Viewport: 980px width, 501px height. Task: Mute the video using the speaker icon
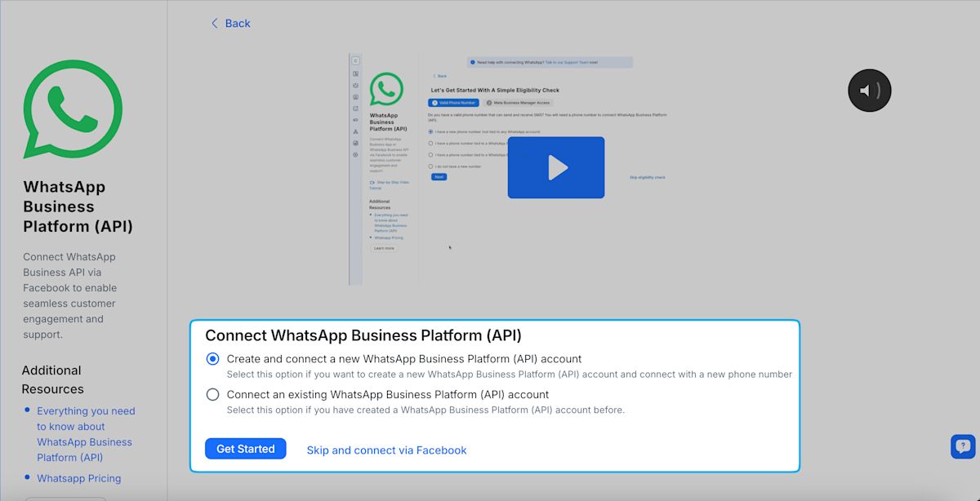click(x=869, y=90)
